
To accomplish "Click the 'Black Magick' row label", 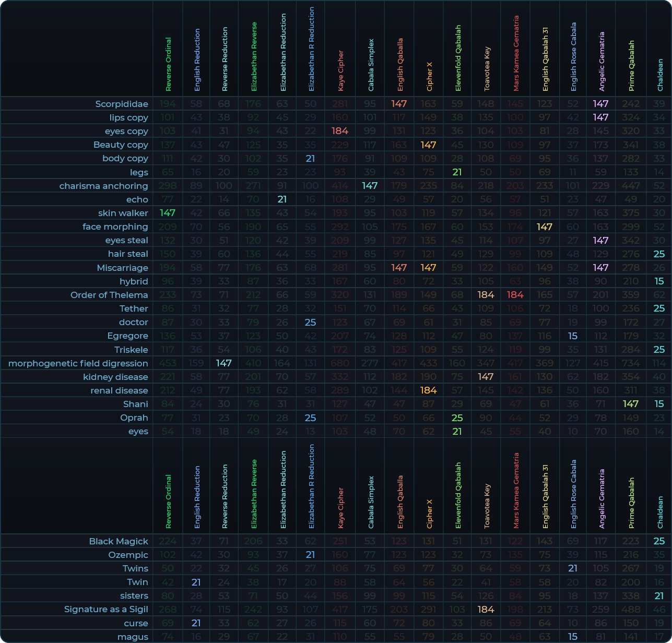I will [119, 541].
